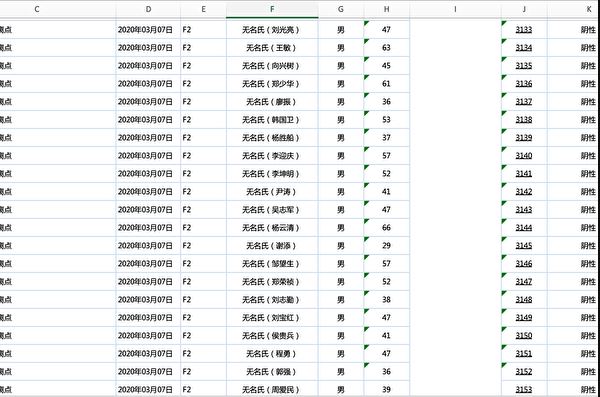Viewport: 600px width, 397px height.
Task: Click column G header
Action: tap(341, 9)
